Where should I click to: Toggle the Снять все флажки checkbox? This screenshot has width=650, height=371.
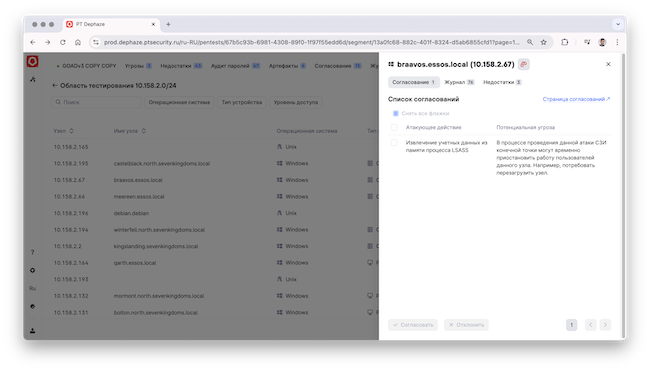pyautogui.click(x=395, y=113)
